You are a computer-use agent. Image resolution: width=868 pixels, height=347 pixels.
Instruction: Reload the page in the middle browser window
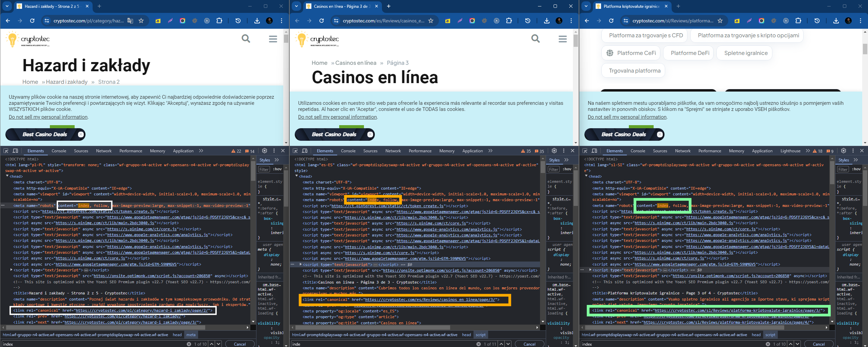point(322,21)
